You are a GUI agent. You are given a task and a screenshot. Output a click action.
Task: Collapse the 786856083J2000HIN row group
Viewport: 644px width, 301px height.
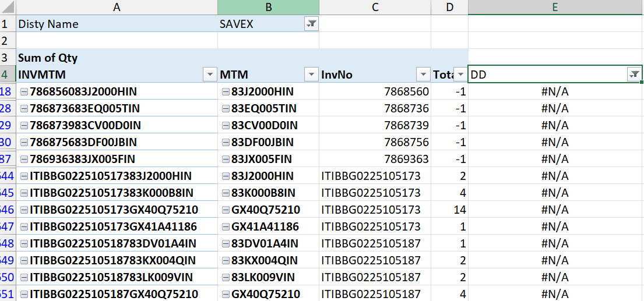[x=24, y=92]
